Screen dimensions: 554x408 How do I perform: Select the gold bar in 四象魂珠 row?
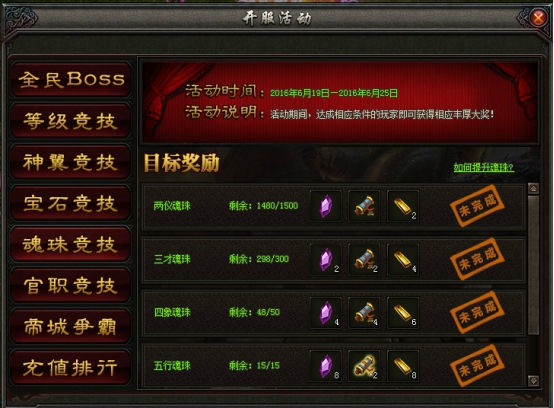pyautogui.click(x=403, y=313)
